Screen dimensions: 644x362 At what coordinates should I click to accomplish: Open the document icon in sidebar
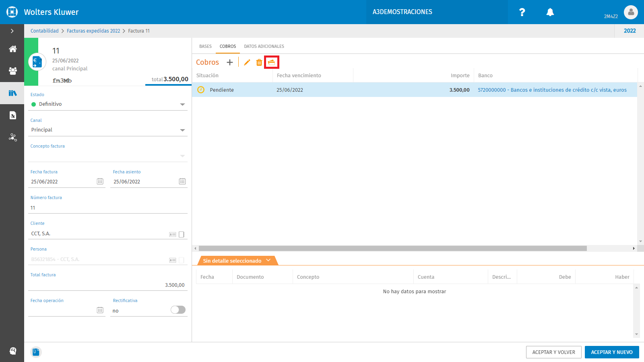(x=13, y=115)
